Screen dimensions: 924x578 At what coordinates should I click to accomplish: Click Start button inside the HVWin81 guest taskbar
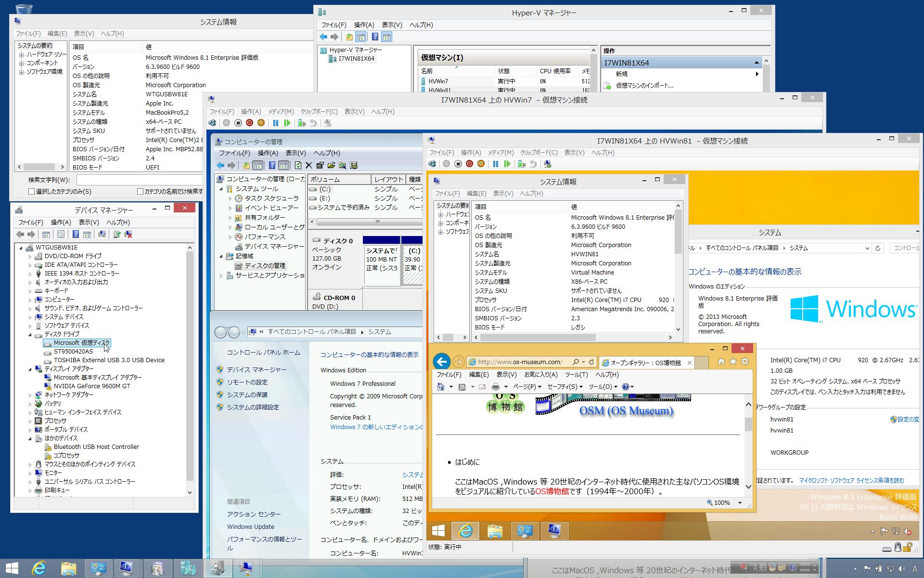[438, 531]
